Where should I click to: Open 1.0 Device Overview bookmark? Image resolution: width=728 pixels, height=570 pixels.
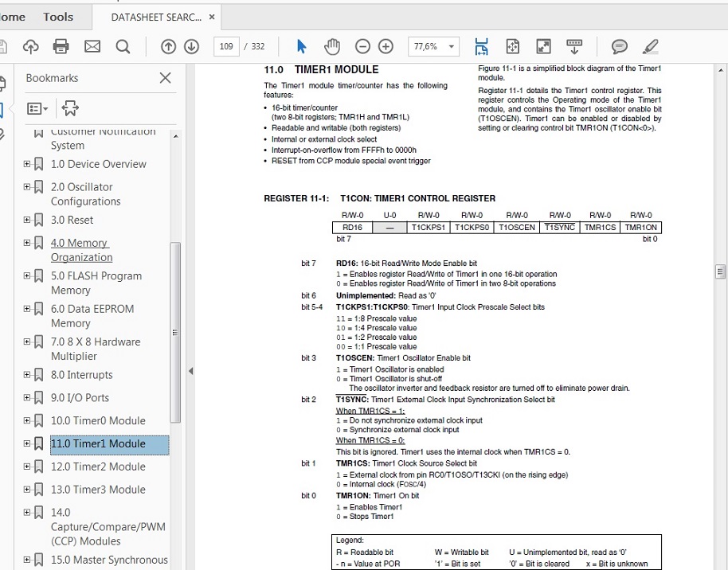(99, 164)
